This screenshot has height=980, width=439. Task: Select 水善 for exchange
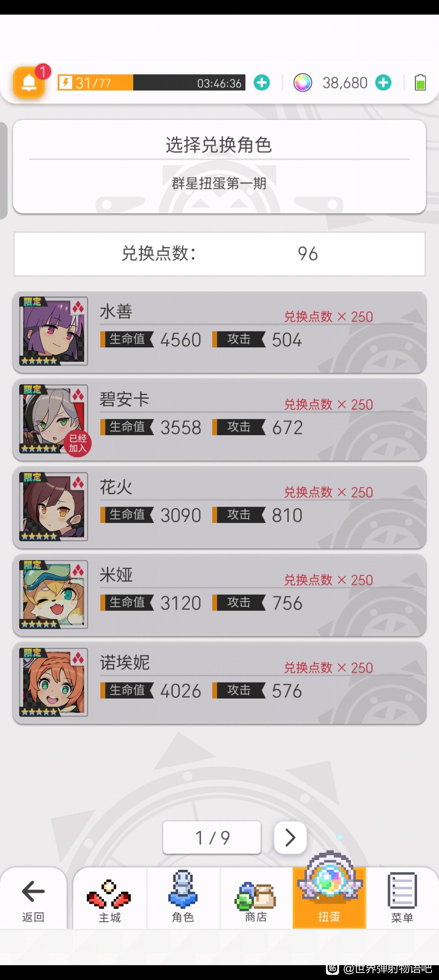coord(219,332)
